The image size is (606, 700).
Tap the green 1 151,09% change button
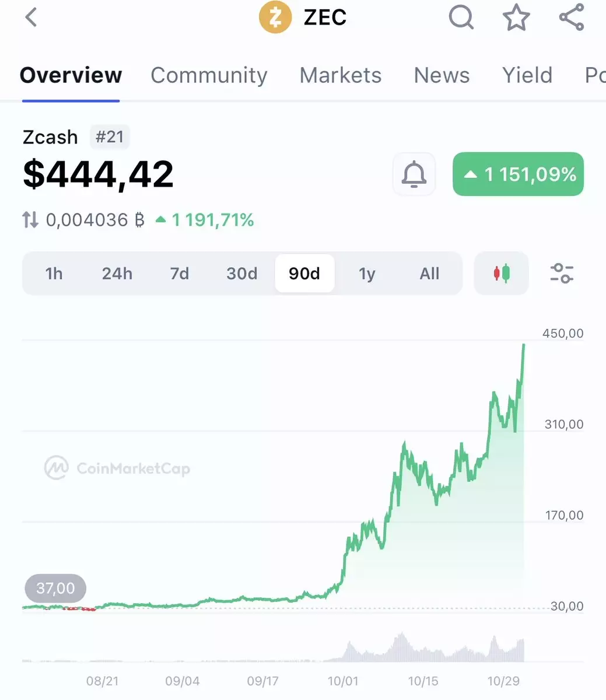[518, 174]
